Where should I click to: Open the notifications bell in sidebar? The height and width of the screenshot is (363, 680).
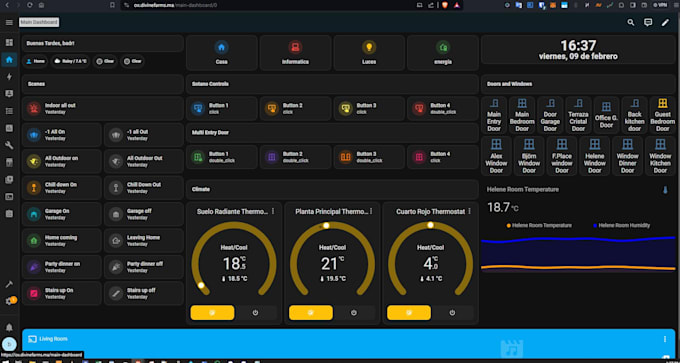pyautogui.click(x=9, y=327)
